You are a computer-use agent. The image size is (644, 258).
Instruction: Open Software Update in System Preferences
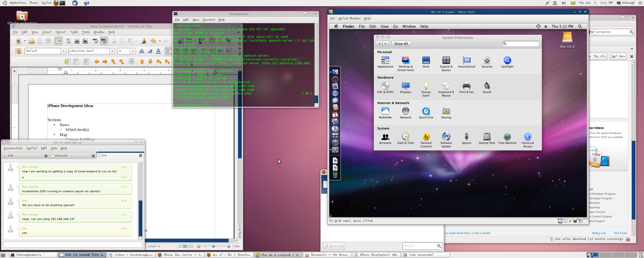pos(446,137)
